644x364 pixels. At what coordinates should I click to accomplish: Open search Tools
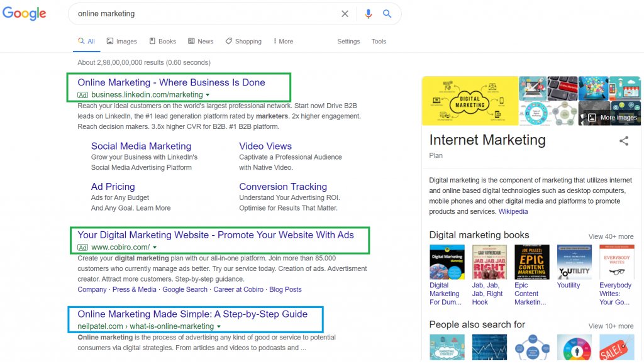[x=379, y=41]
